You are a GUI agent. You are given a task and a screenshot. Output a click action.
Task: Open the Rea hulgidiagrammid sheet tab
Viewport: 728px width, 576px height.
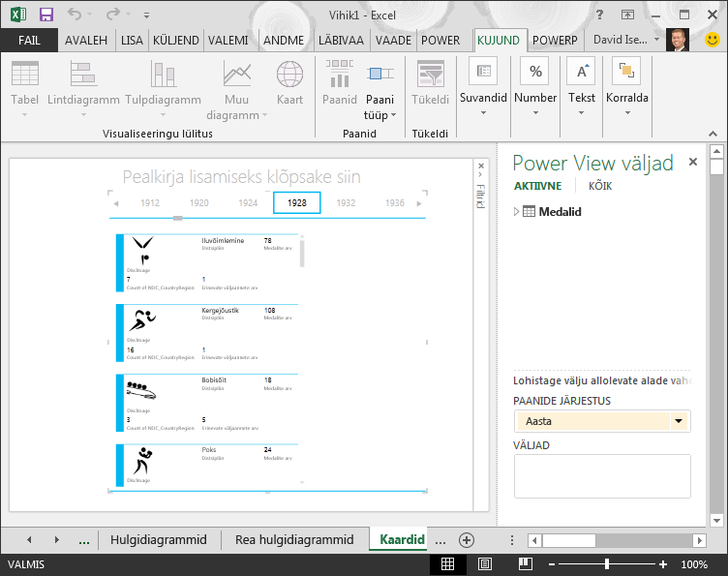[x=294, y=540]
